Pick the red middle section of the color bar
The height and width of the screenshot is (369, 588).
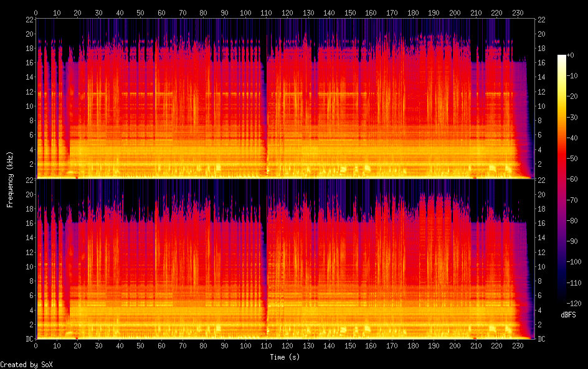(562, 180)
